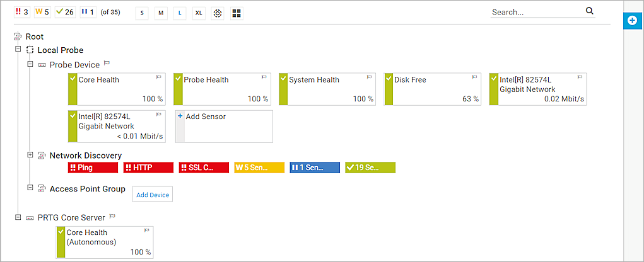Screen dimensions: 644x262
Task: Select the S size view option
Action: click(x=142, y=13)
